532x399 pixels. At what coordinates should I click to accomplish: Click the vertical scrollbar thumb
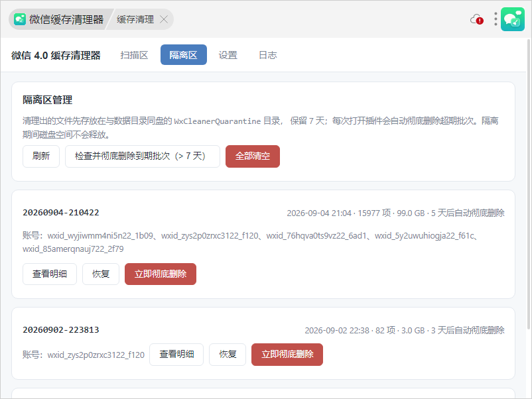(529, 184)
